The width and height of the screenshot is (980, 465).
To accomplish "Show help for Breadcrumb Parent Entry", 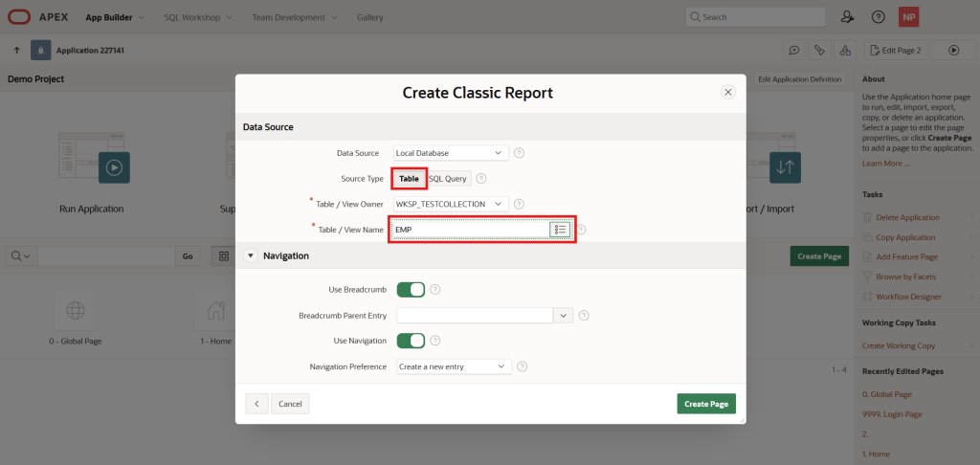I will 584,316.
